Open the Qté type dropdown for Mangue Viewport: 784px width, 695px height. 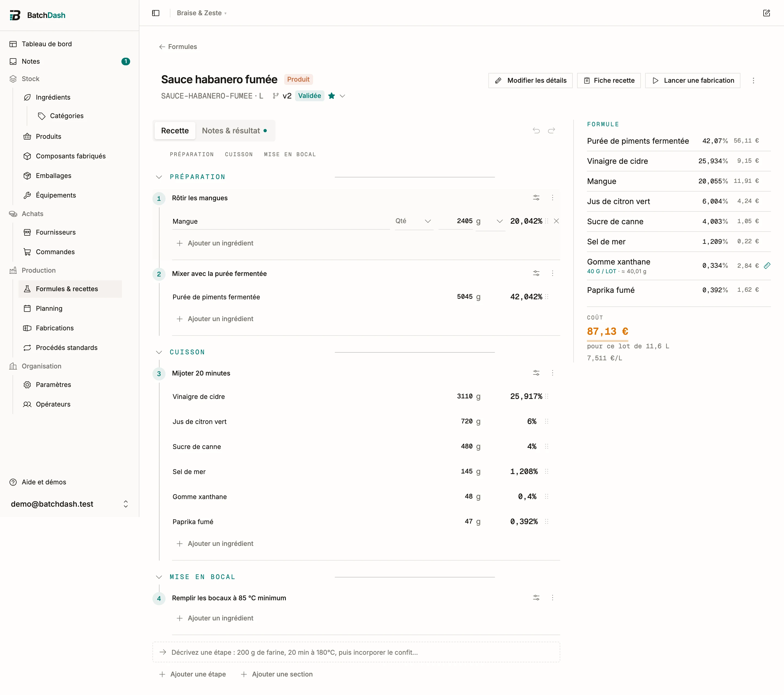click(x=414, y=221)
